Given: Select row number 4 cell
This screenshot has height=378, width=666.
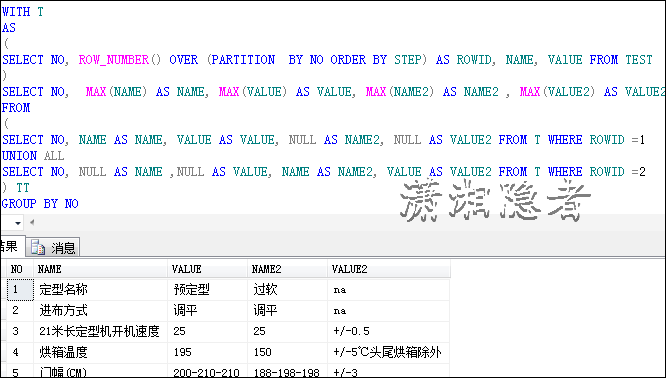Looking at the screenshot, I should (x=20, y=352).
